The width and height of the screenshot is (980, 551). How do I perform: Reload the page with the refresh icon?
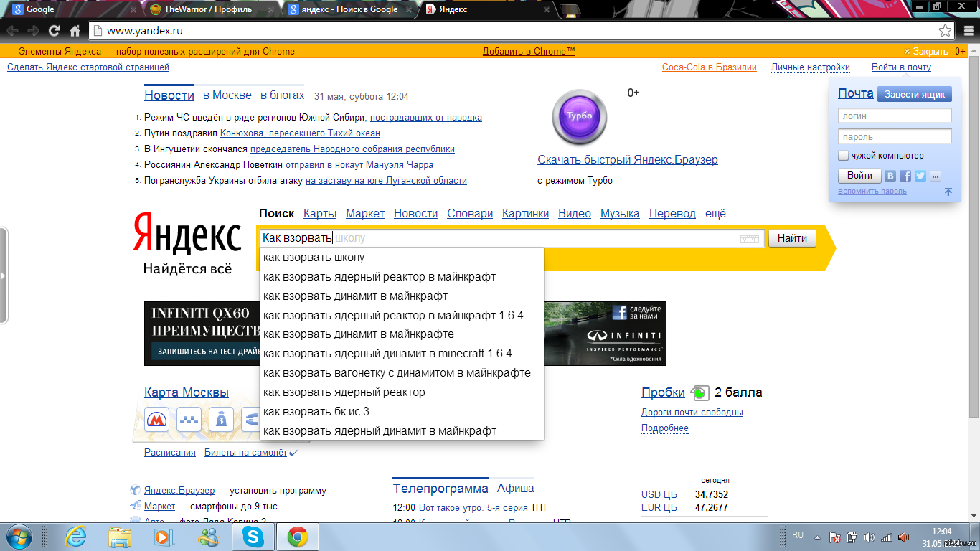pyautogui.click(x=54, y=31)
